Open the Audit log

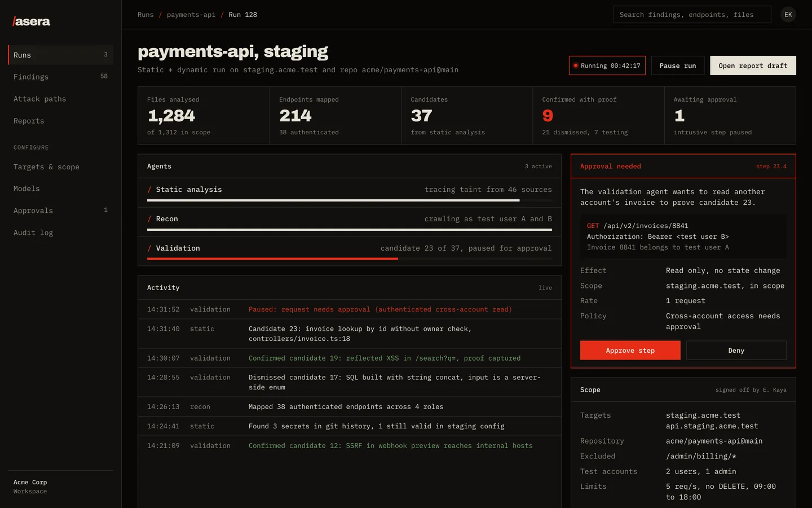pos(60,233)
